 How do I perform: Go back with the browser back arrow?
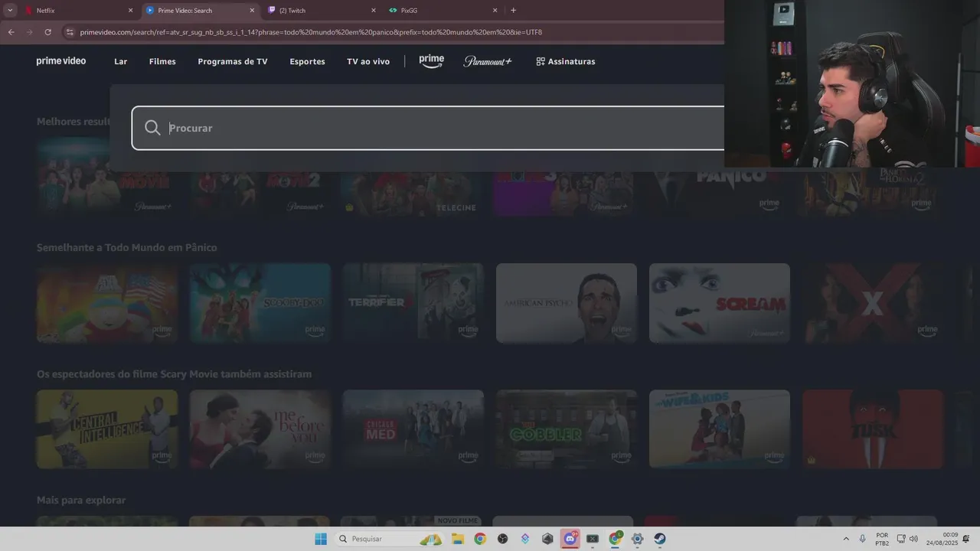pyautogui.click(x=11, y=32)
